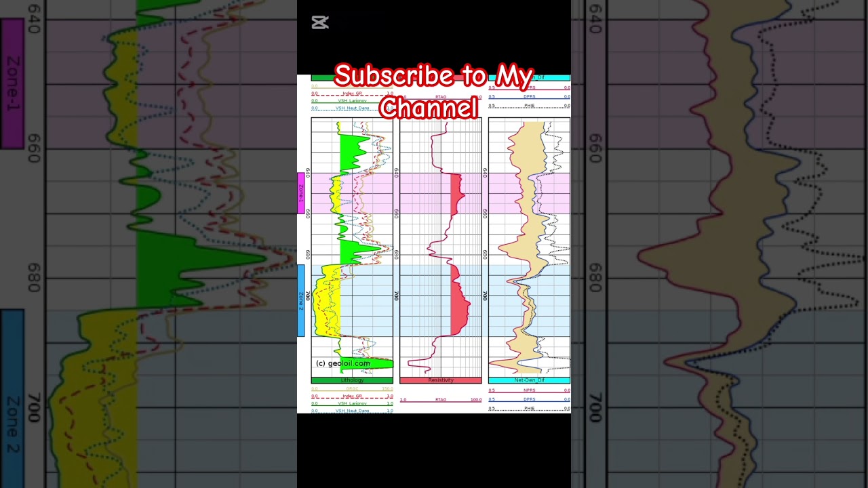Select the green Lithology track header

[x=352, y=380]
